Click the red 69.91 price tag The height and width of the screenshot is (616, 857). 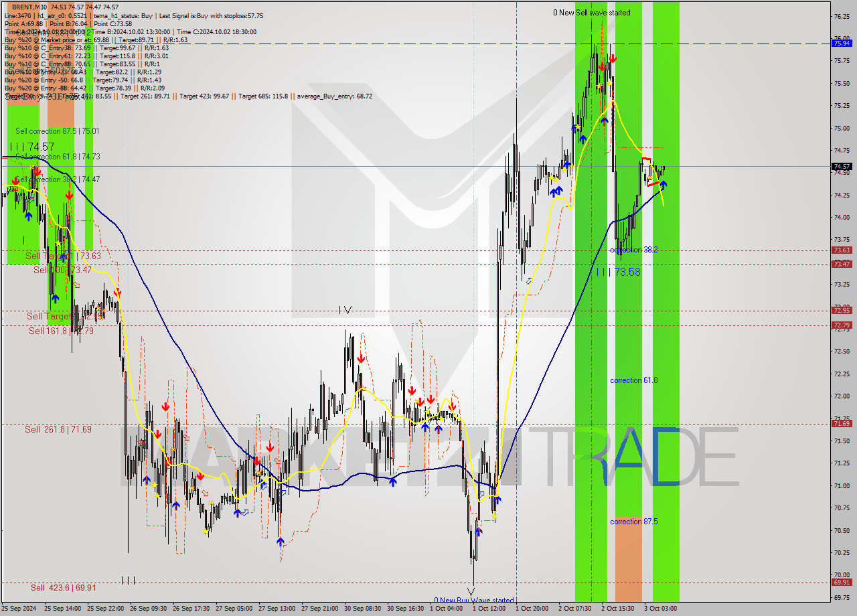tap(842, 582)
